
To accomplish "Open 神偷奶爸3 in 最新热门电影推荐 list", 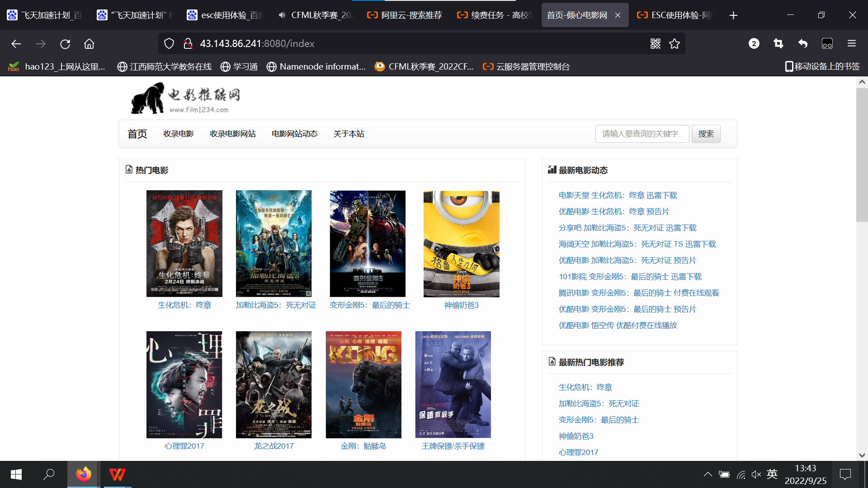I will 576,436.
